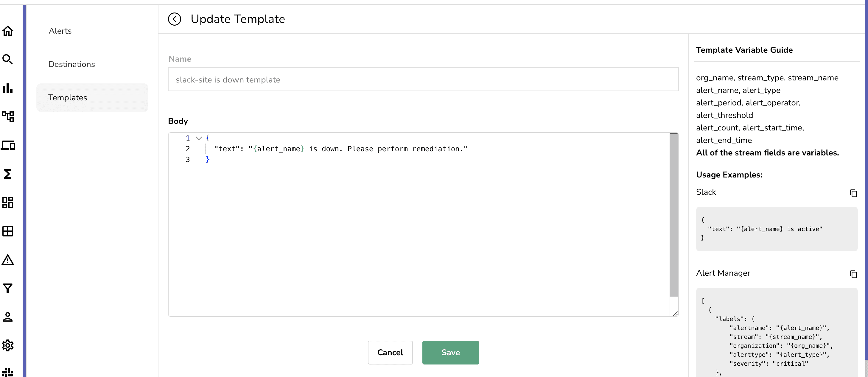Open the RUM devices icon
868x377 pixels.
(8, 146)
